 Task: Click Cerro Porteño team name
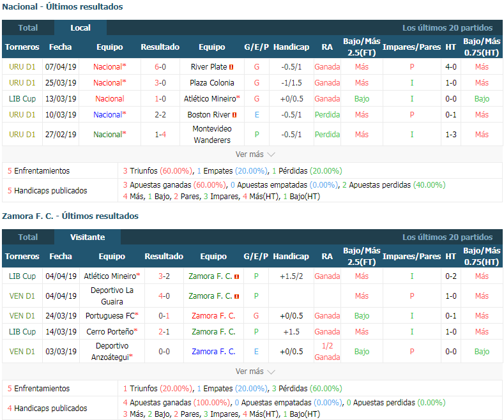(110, 332)
